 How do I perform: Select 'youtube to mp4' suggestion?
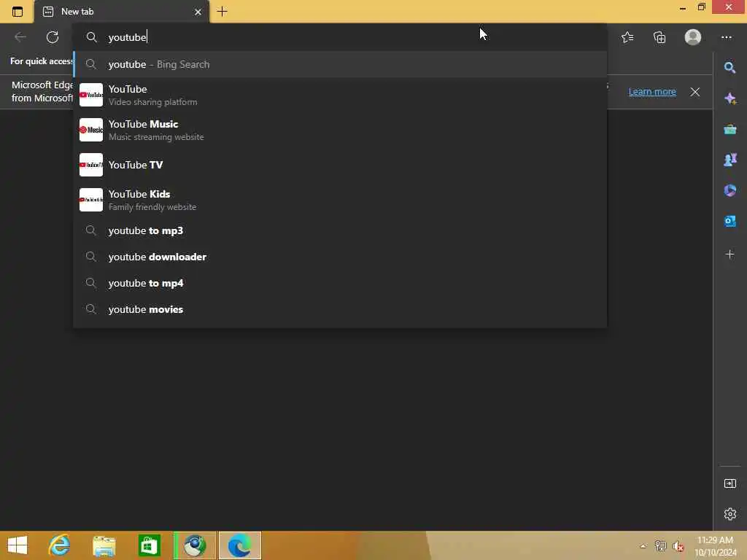click(x=340, y=283)
